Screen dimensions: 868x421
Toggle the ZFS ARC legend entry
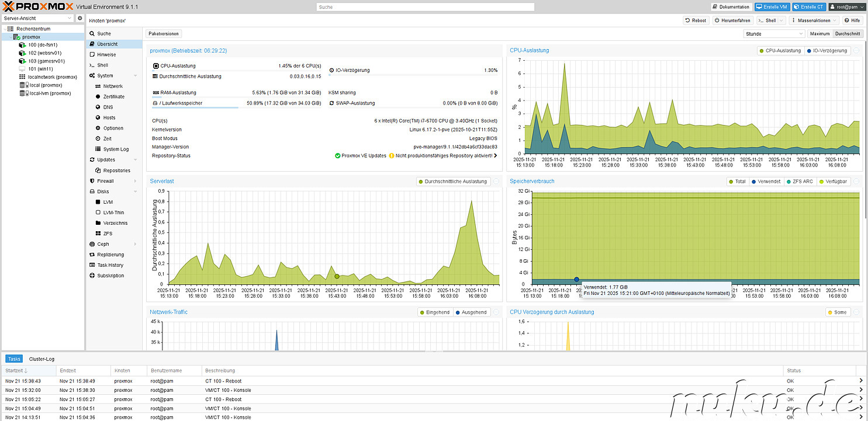click(799, 182)
